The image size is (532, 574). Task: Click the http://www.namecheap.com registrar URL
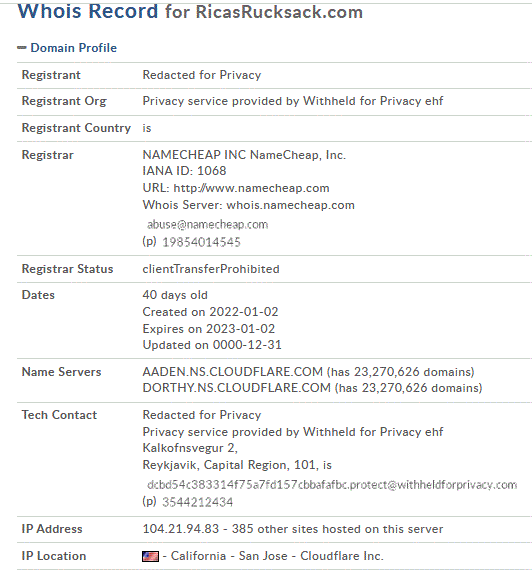tap(251, 188)
